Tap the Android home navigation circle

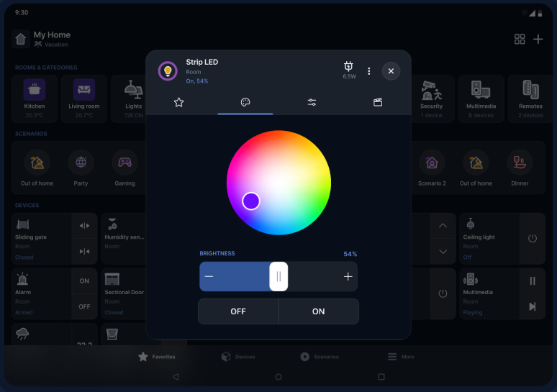[x=278, y=377]
